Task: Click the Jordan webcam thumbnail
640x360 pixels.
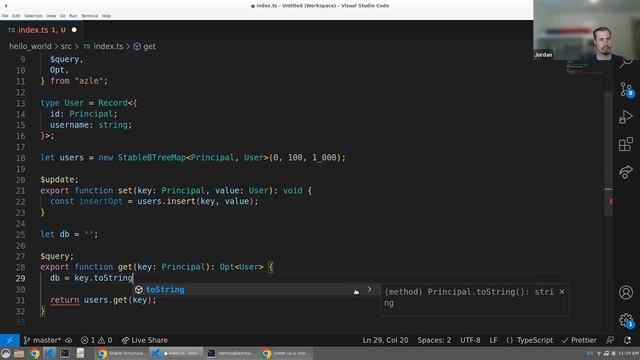Action: click(587, 31)
